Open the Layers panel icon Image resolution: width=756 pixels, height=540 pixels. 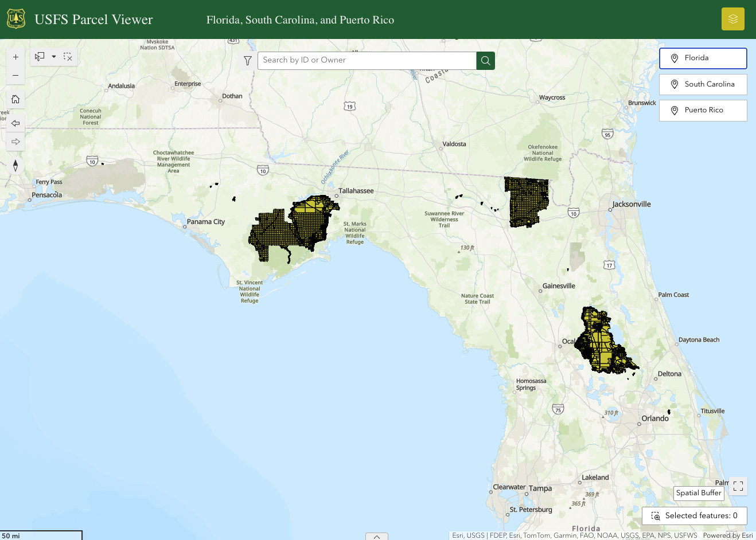[732, 18]
